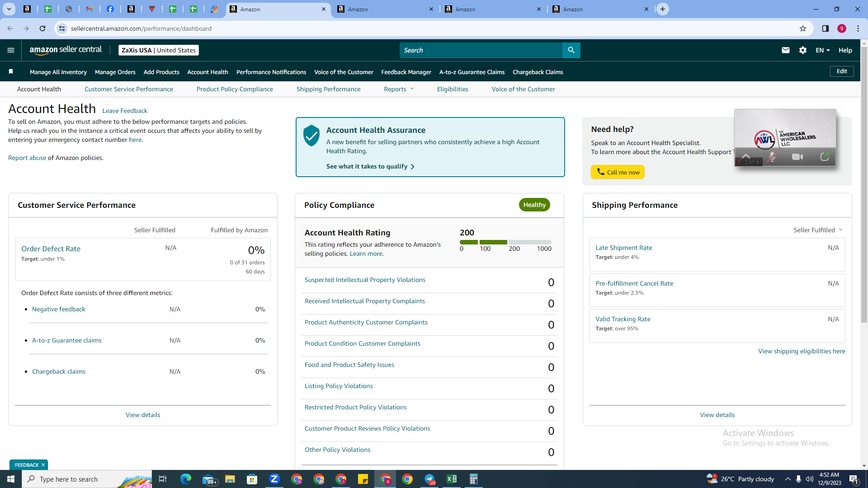Open the browser tab search dropdown

point(9,9)
